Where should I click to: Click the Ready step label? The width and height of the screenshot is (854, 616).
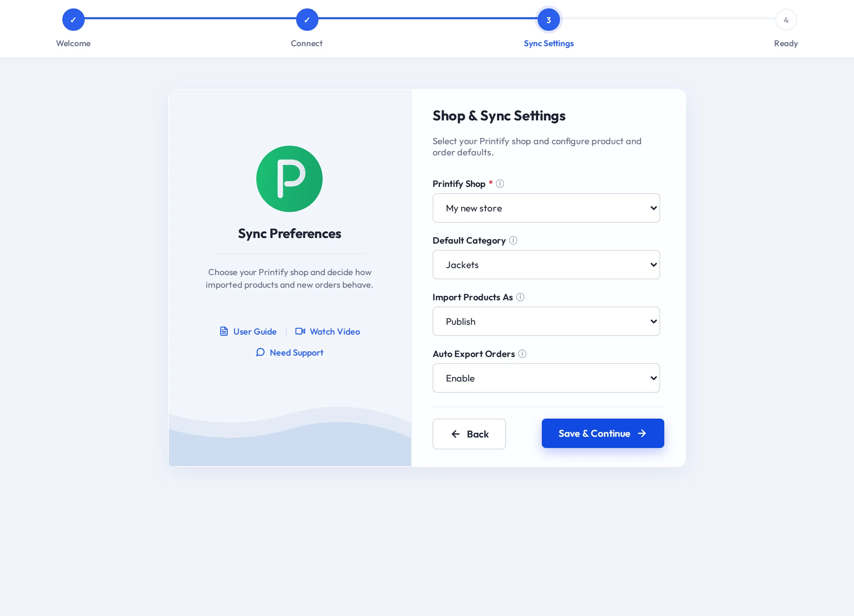tap(786, 43)
